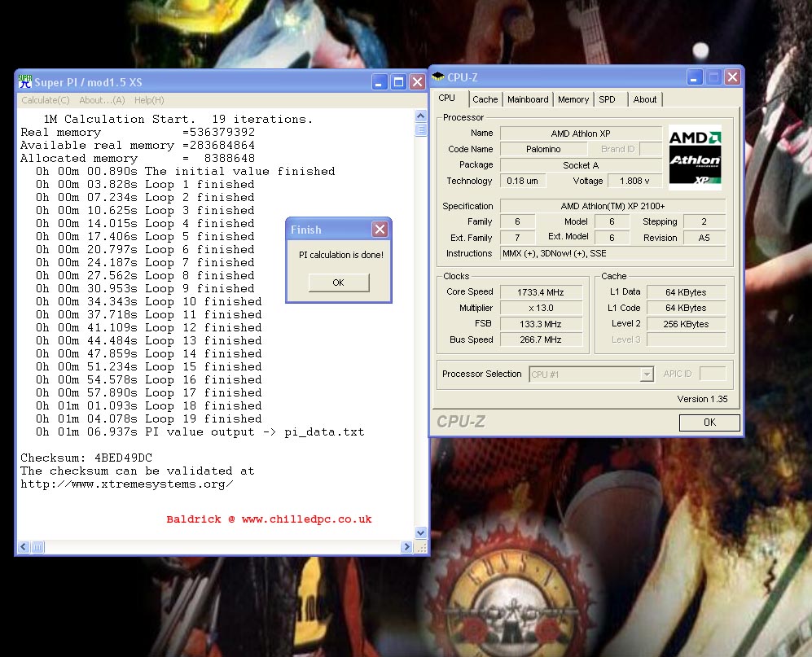This screenshot has height=657, width=812.
Task: Confirm the Finish dialog with OK
Action: point(339,283)
